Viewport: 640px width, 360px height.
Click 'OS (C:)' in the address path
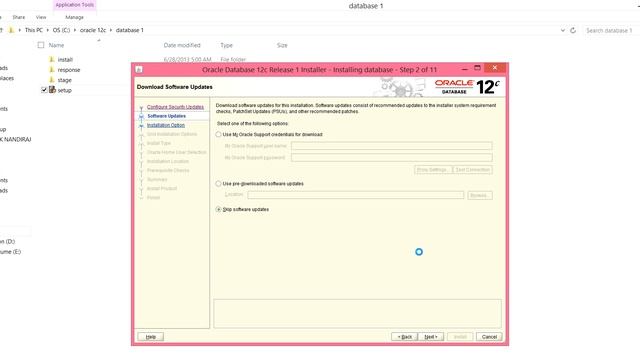pyautogui.click(x=61, y=30)
